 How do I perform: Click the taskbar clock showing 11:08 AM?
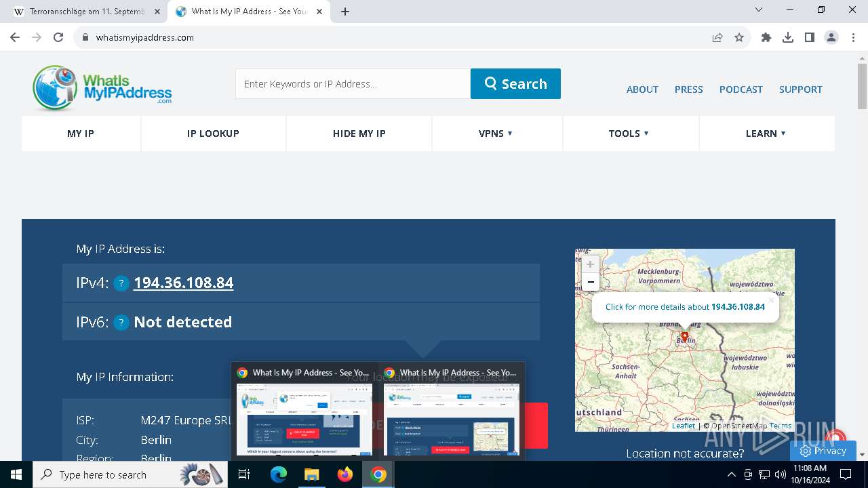pyautogui.click(x=810, y=474)
